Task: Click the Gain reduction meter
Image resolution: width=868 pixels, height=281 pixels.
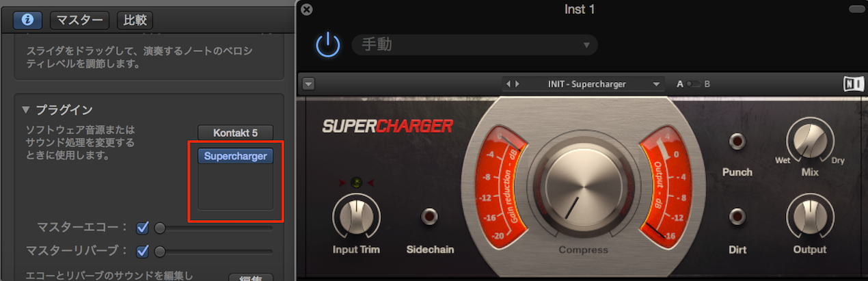Action: (502, 187)
